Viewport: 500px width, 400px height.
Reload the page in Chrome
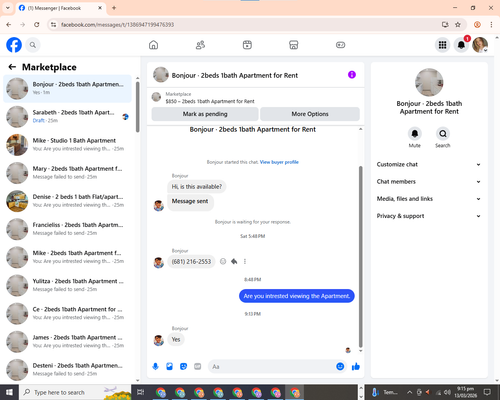[37, 25]
